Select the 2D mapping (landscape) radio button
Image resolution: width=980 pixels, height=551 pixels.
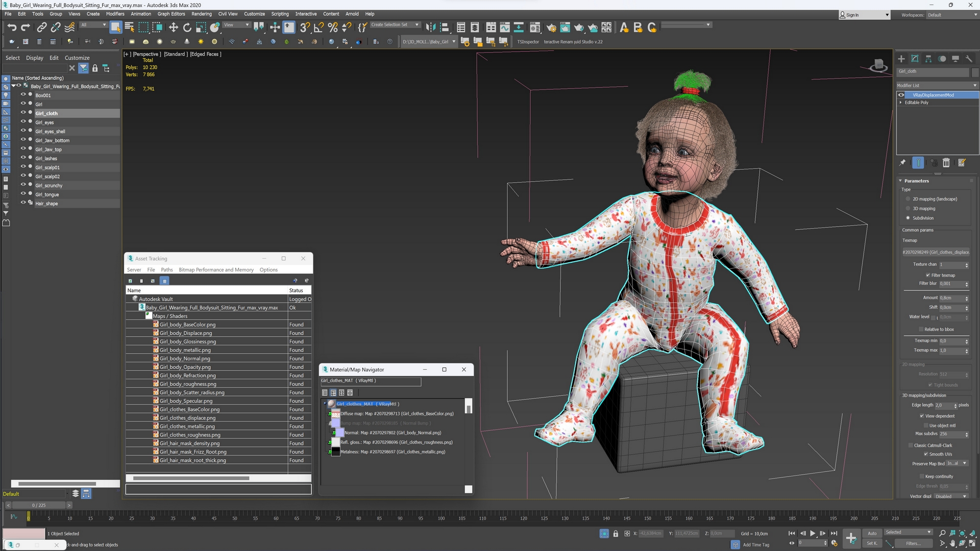(x=908, y=199)
